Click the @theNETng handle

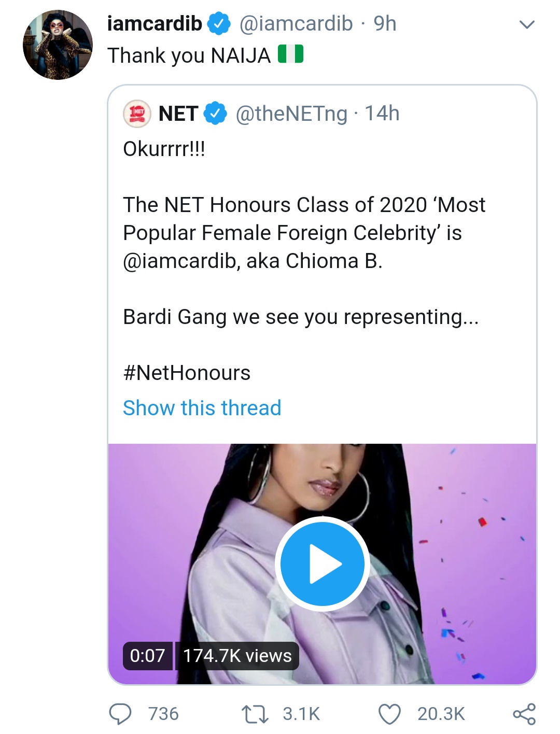291,114
